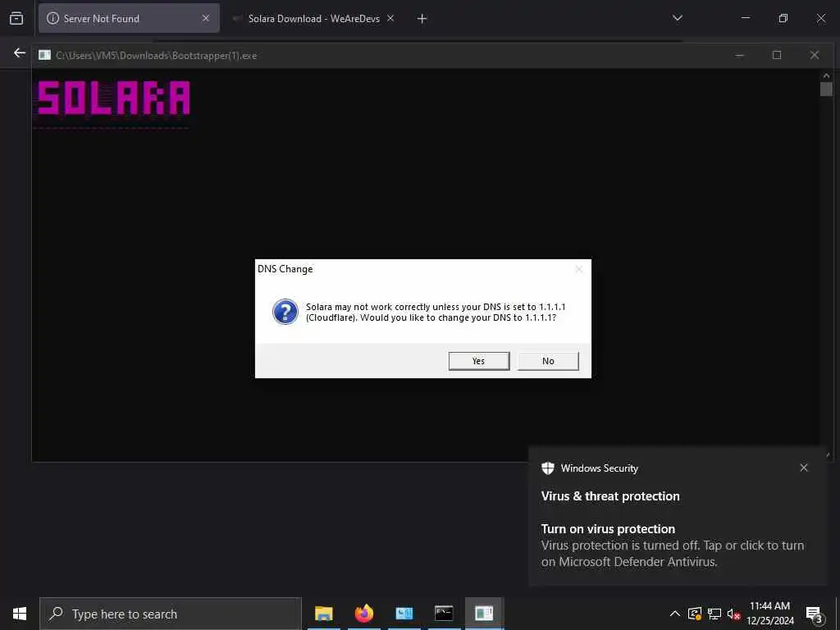Minimize the Bootstrapper console window
The image size is (840, 630).
pos(740,55)
